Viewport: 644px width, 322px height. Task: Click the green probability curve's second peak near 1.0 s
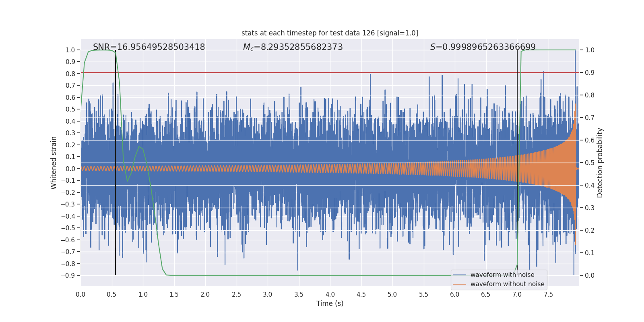139,147
